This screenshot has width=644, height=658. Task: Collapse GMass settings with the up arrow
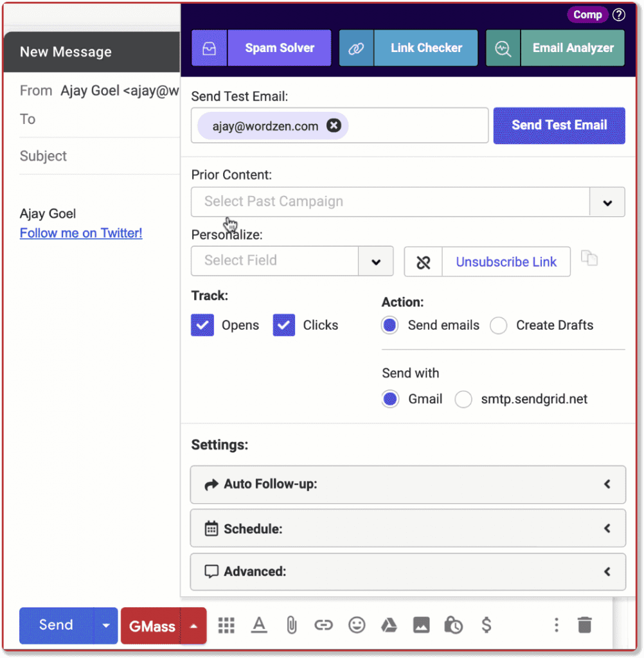[x=193, y=626]
